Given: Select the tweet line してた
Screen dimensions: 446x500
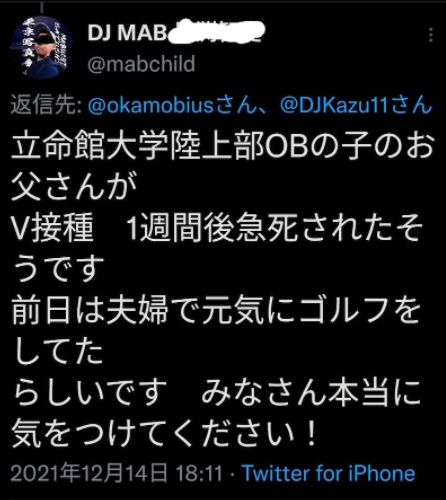Looking at the screenshot, I should [58, 352].
